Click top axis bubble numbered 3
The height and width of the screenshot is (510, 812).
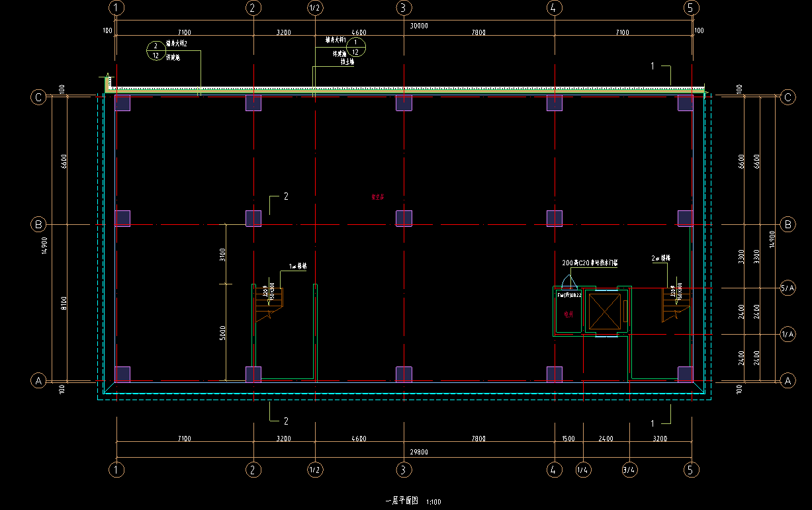coord(404,8)
